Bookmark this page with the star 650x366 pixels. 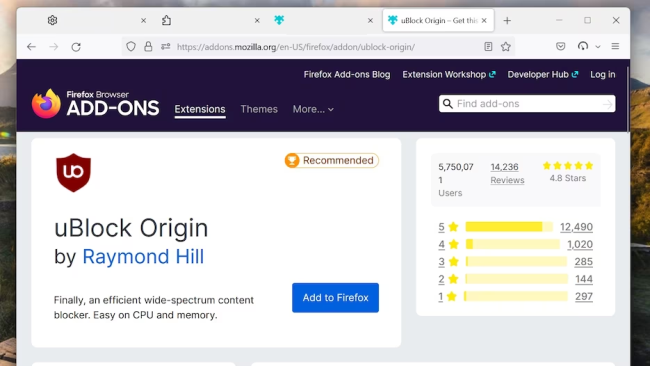coord(506,47)
